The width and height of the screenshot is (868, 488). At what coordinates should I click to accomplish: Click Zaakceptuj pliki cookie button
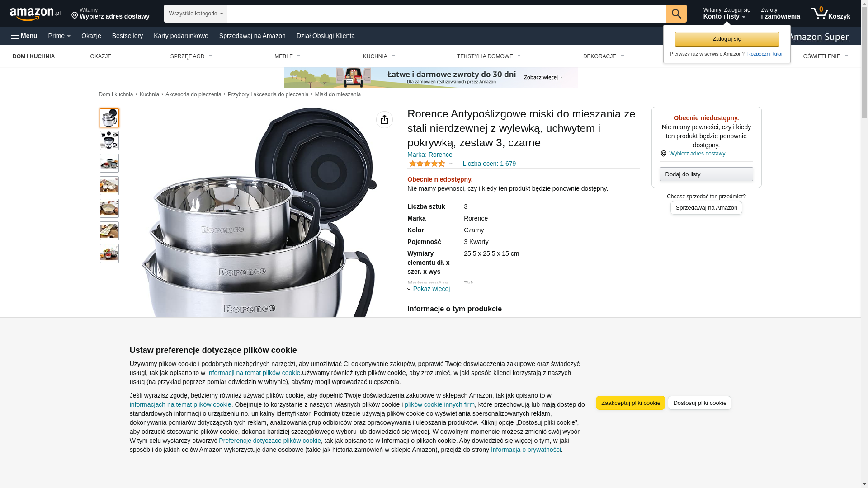631,403
